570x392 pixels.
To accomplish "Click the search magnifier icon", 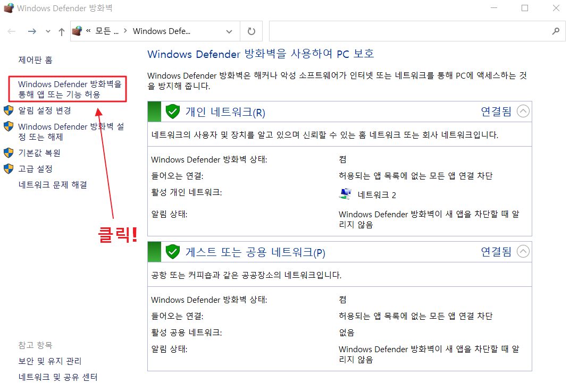I will click(556, 31).
